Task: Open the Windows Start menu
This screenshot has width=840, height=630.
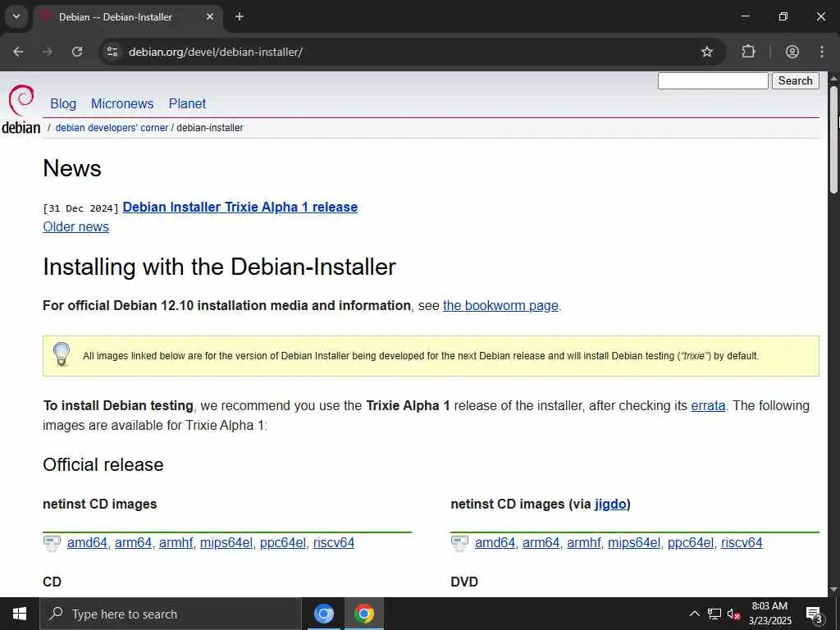Action: click(20, 614)
